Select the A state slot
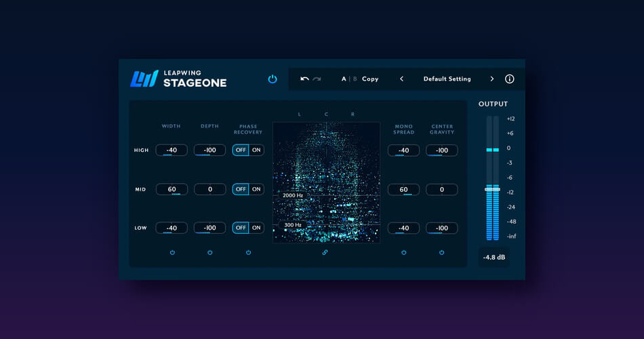Image resolution: width=644 pixels, height=339 pixels. coord(344,79)
